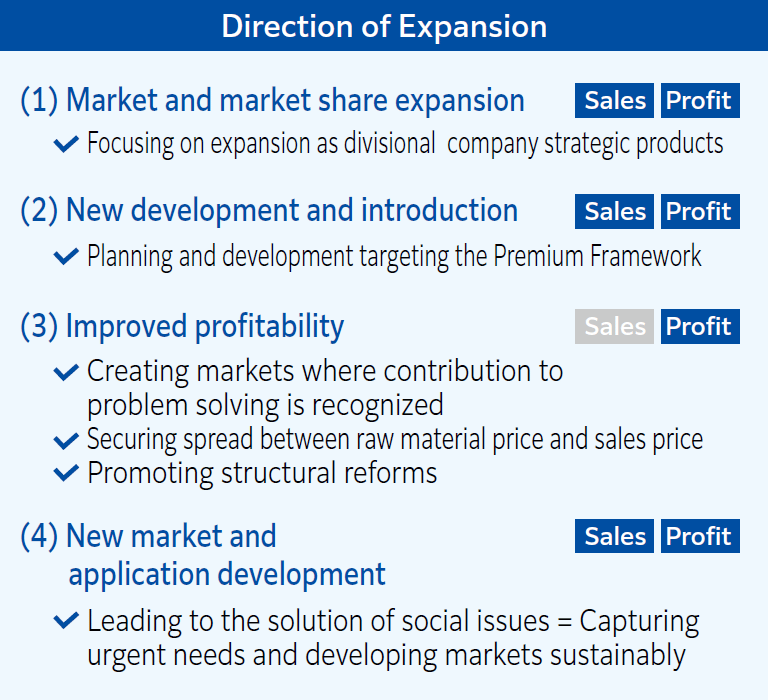
Task: Select the '(2) New development and introduction' heading
Action: (x=269, y=211)
